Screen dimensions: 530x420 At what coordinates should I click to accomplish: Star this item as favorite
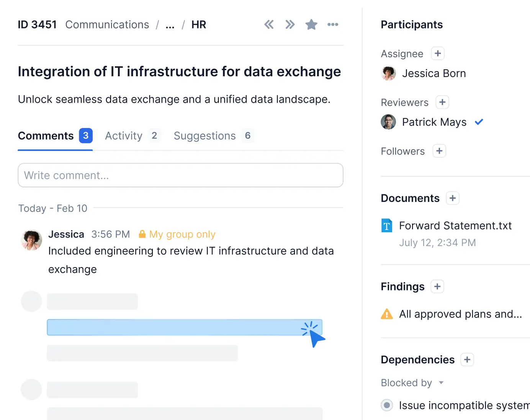click(311, 25)
